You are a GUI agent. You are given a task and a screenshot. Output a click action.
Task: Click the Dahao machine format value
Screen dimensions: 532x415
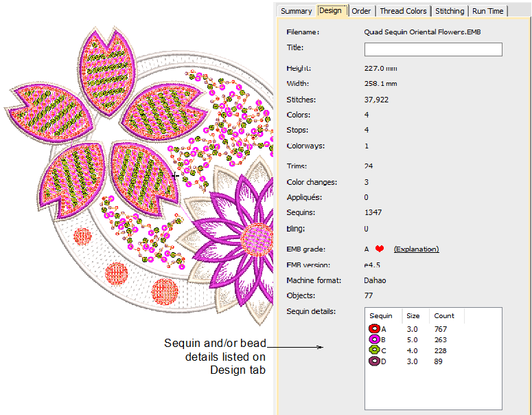coord(375,280)
